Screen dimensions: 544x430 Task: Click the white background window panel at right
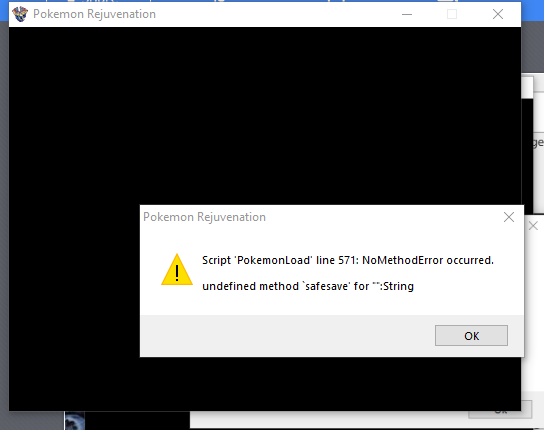[533, 312]
